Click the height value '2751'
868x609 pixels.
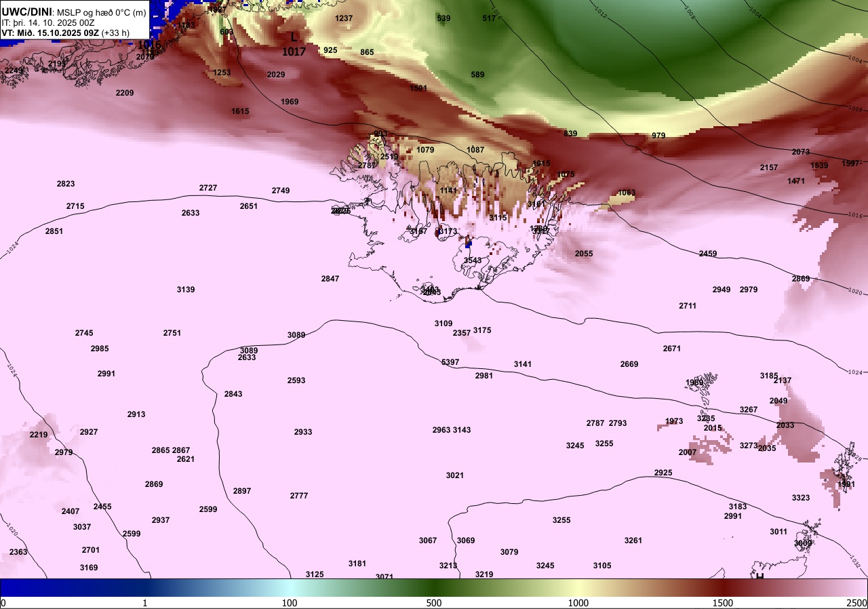tap(172, 333)
